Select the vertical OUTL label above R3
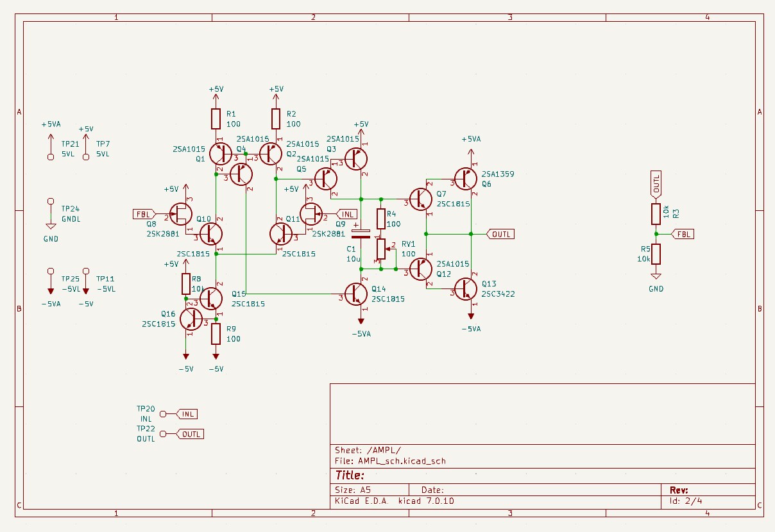Image resolution: width=775 pixels, height=532 pixels. coord(656,183)
